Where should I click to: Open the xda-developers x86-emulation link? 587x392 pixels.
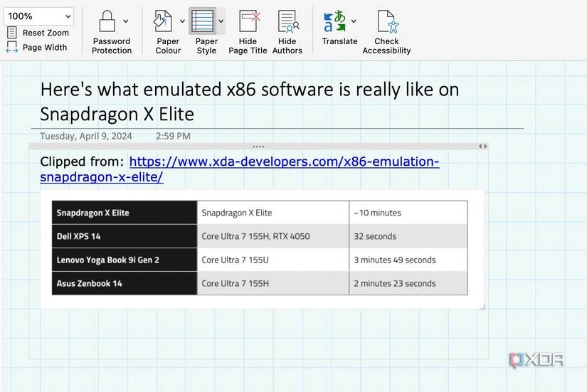tap(240, 169)
